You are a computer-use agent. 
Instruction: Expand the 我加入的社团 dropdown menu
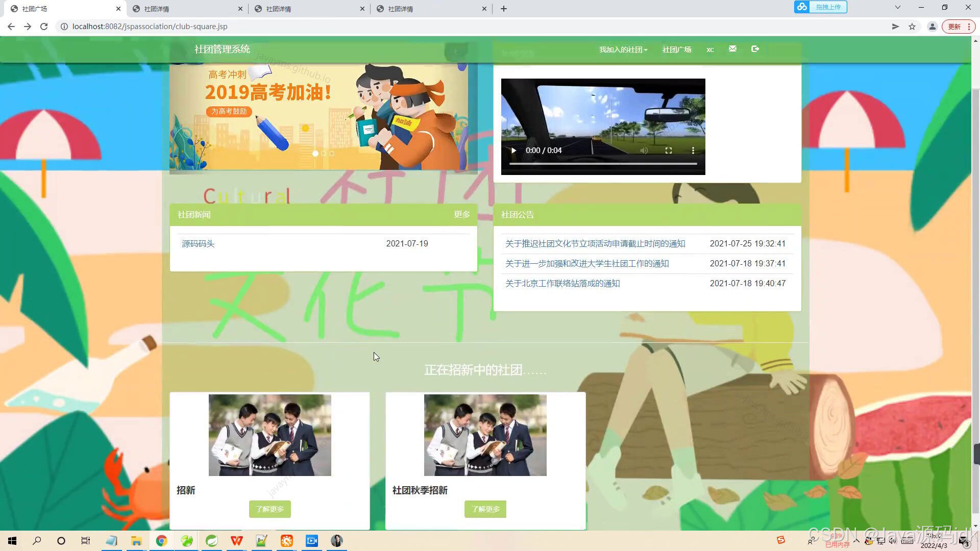pyautogui.click(x=622, y=49)
